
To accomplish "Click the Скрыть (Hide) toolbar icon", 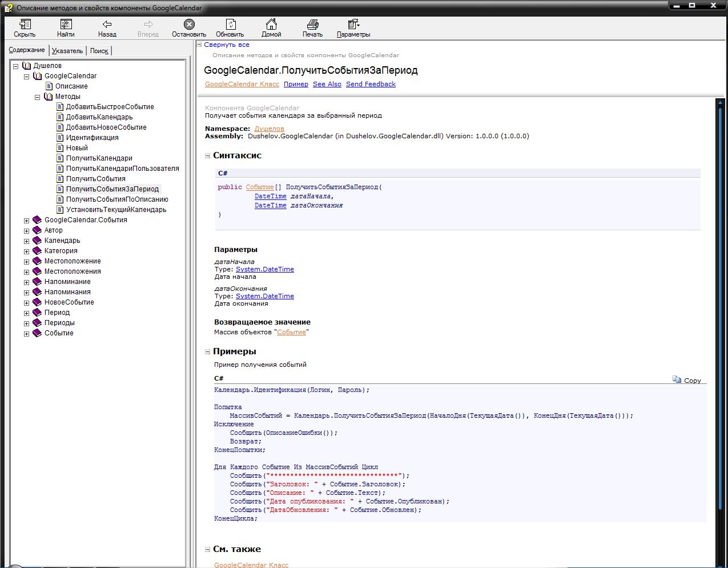I will (x=25, y=24).
